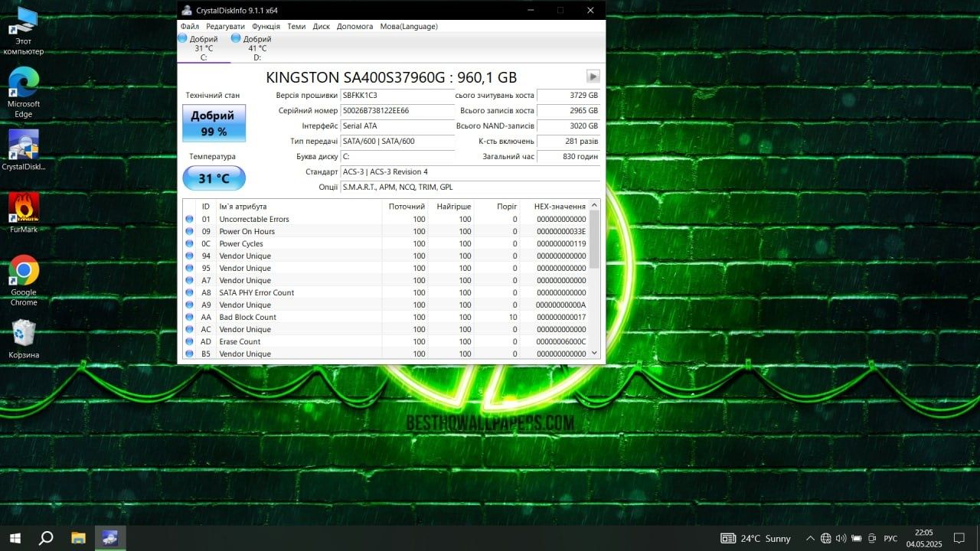Open File Explorer from taskbar
Viewport: 980px width, 551px height.
click(78, 538)
